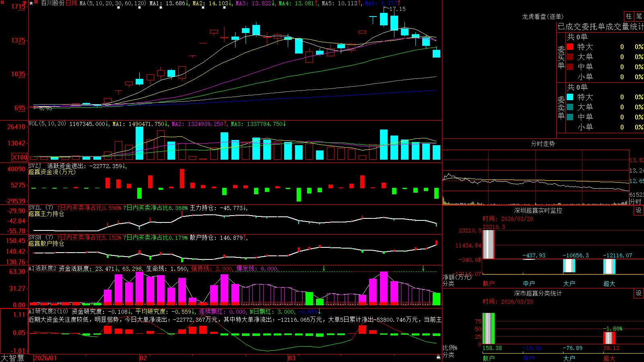Click the yellow 超赢资金流(万元) label
This screenshot has width=644, height=362.
52,172
